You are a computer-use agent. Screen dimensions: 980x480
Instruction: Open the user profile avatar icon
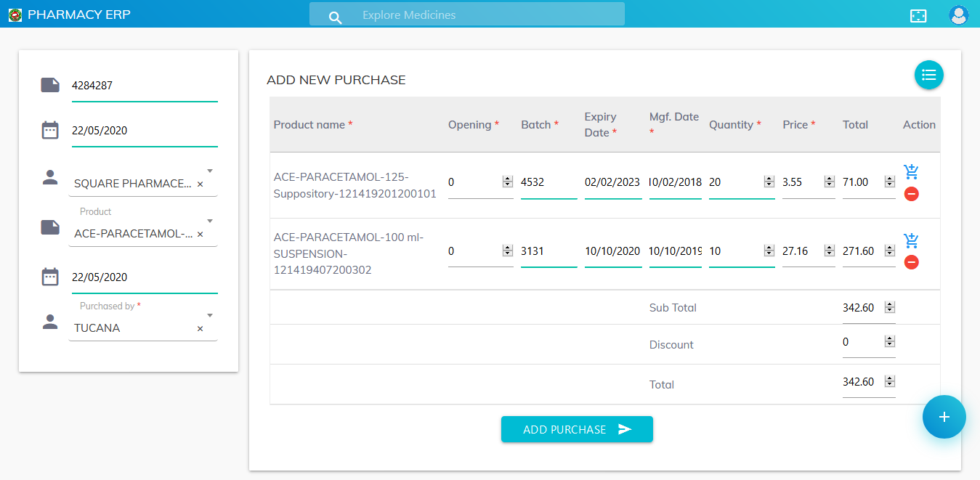[x=959, y=15]
